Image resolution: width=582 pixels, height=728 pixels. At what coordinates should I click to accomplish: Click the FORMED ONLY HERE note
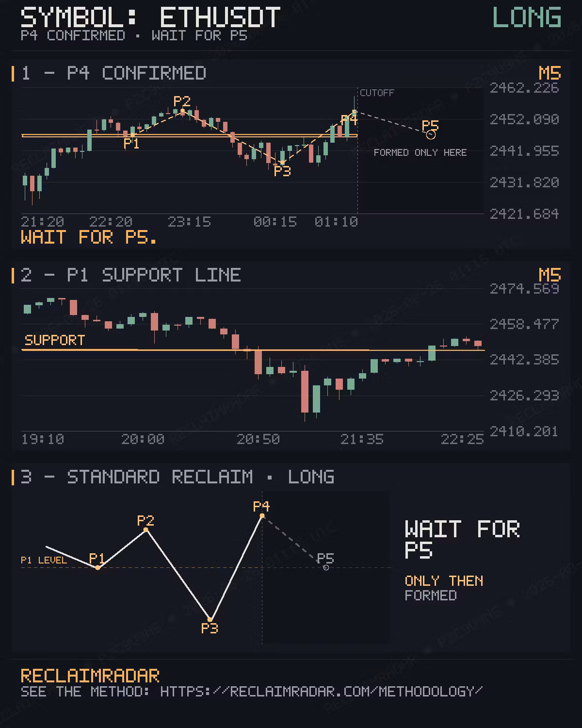click(420, 152)
